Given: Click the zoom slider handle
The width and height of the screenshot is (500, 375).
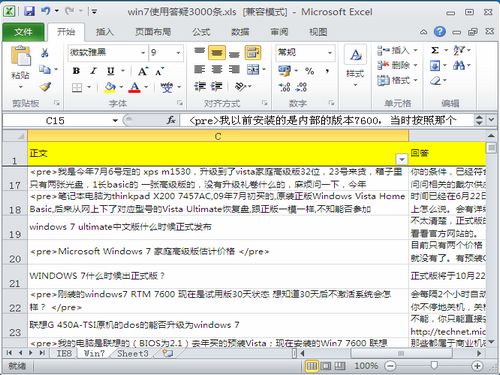Looking at the screenshot, I should pyautogui.click(x=434, y=365).
